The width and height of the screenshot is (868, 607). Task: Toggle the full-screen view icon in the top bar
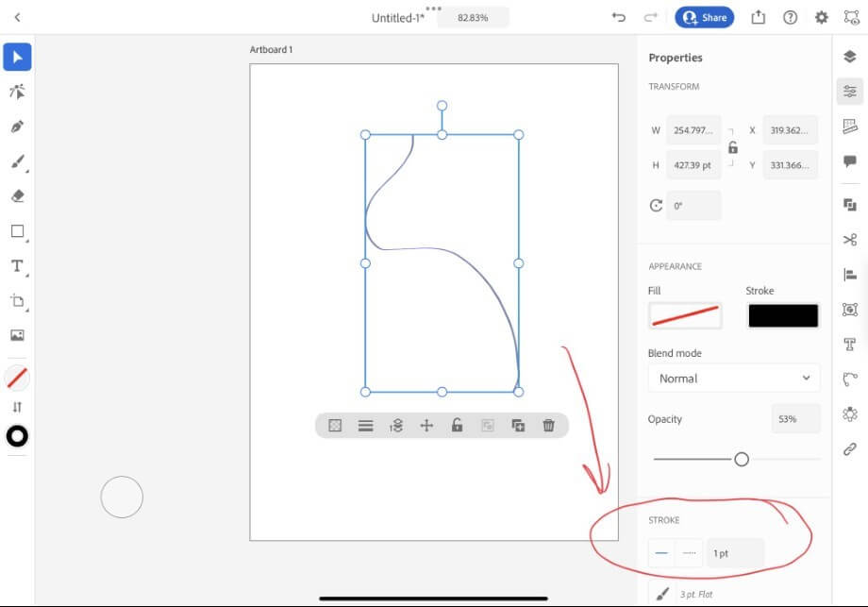pyautogui.click(x=851, y=17)
